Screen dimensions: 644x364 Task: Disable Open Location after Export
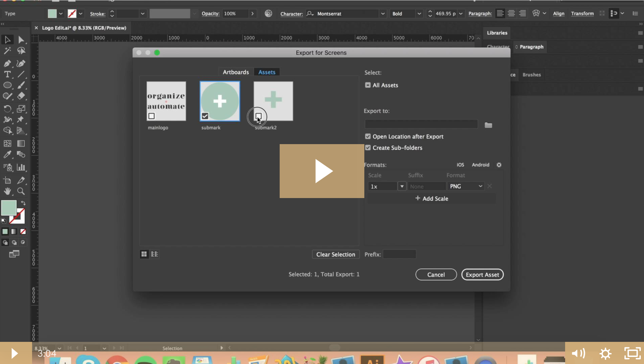368,136
